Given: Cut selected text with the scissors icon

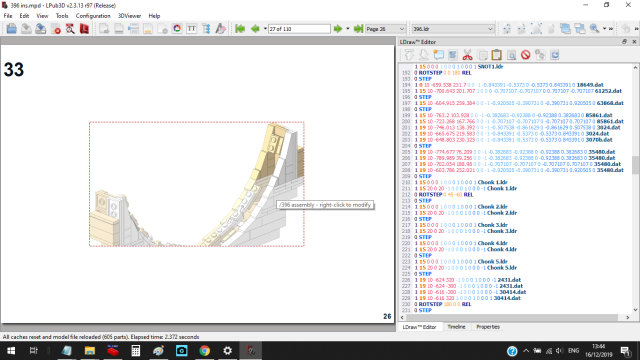Looking at the screenshot, I should (x=467, y=55).
